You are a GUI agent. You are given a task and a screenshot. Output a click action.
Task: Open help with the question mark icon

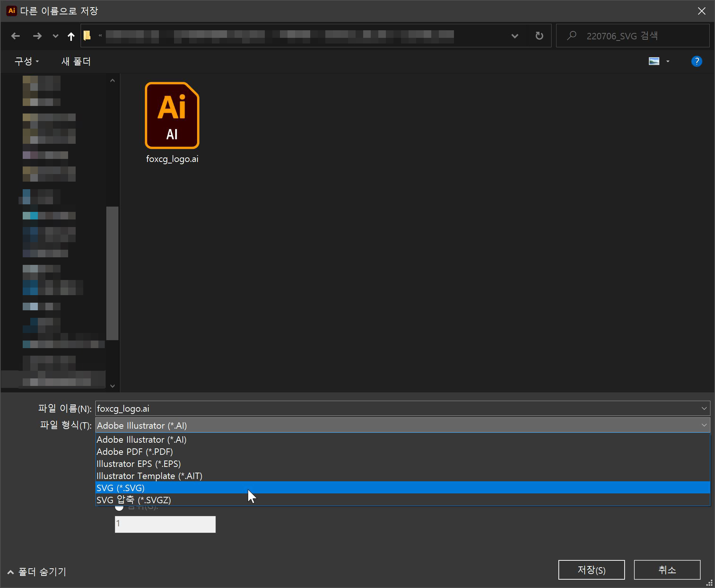tap(696, 61)
